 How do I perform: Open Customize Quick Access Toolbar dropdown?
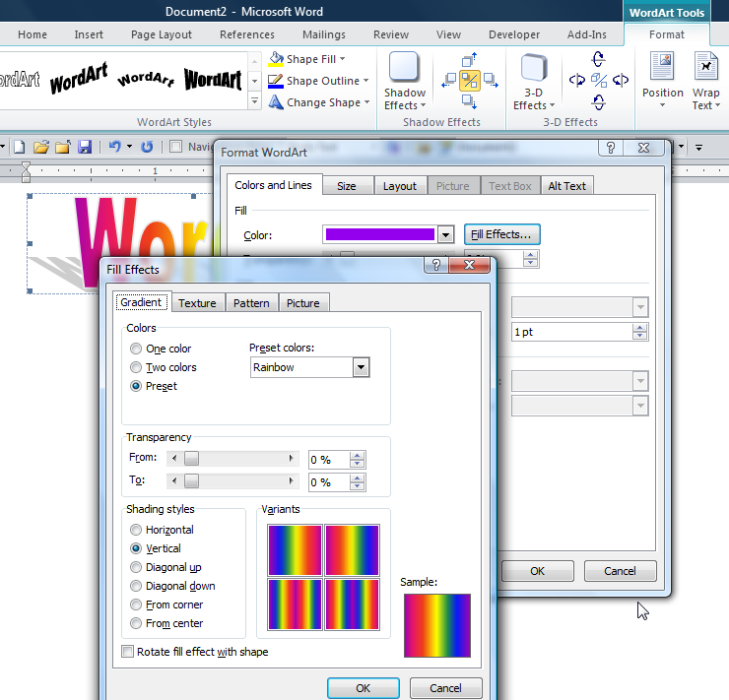coord(698,148)
